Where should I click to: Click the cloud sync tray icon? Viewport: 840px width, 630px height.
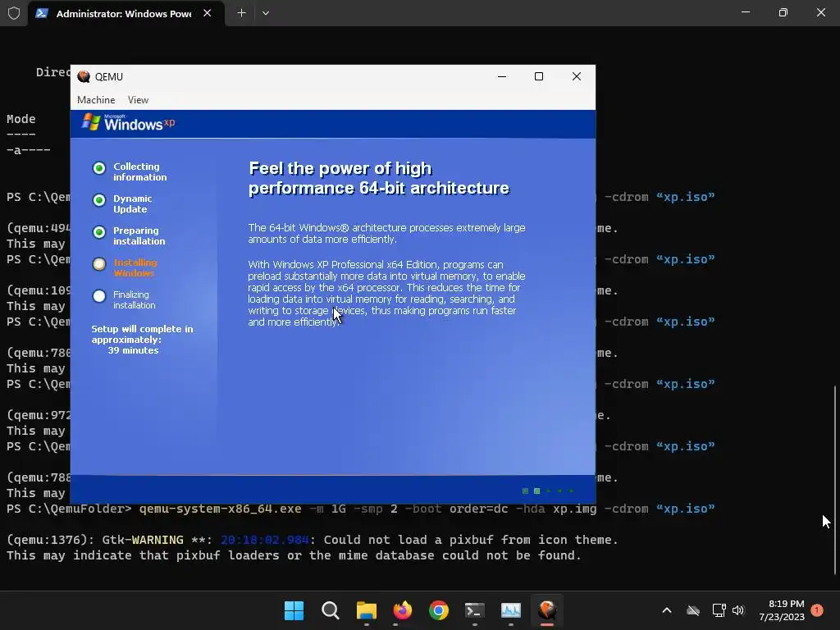(693, 610)
